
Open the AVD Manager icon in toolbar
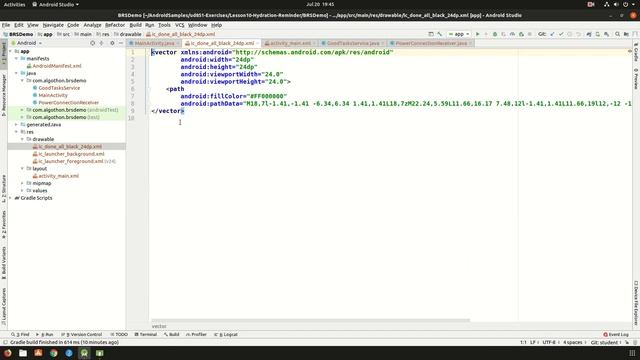(x=598, y=34)
